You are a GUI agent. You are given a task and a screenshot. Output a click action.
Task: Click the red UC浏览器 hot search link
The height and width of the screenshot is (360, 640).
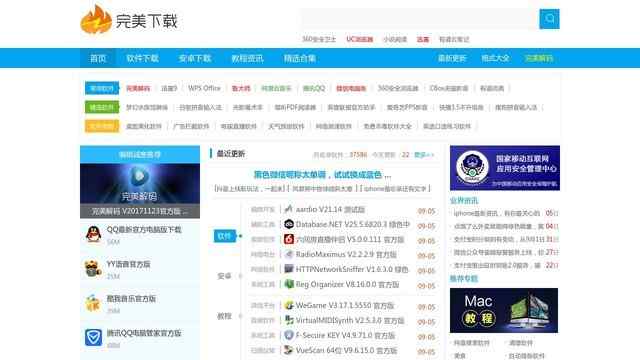click(360, 39)
